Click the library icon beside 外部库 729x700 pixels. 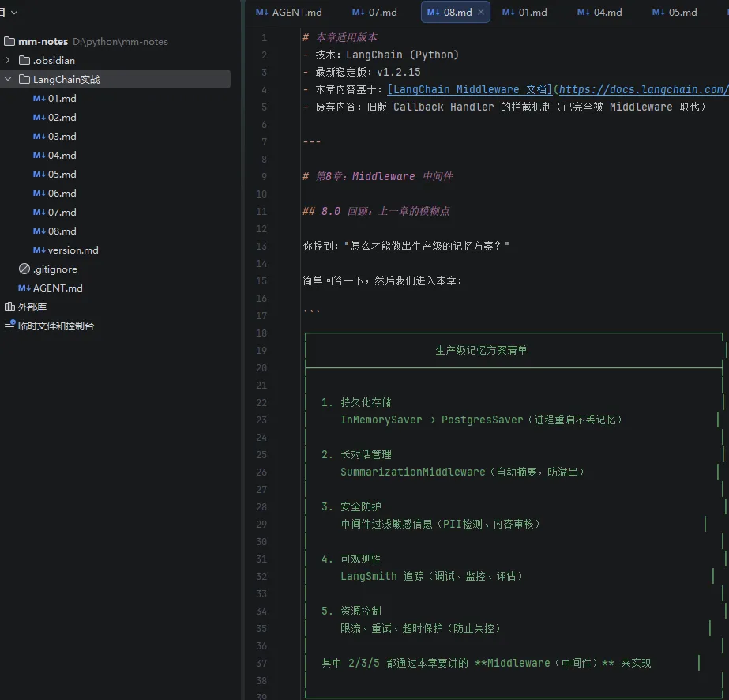coord(9,307)
